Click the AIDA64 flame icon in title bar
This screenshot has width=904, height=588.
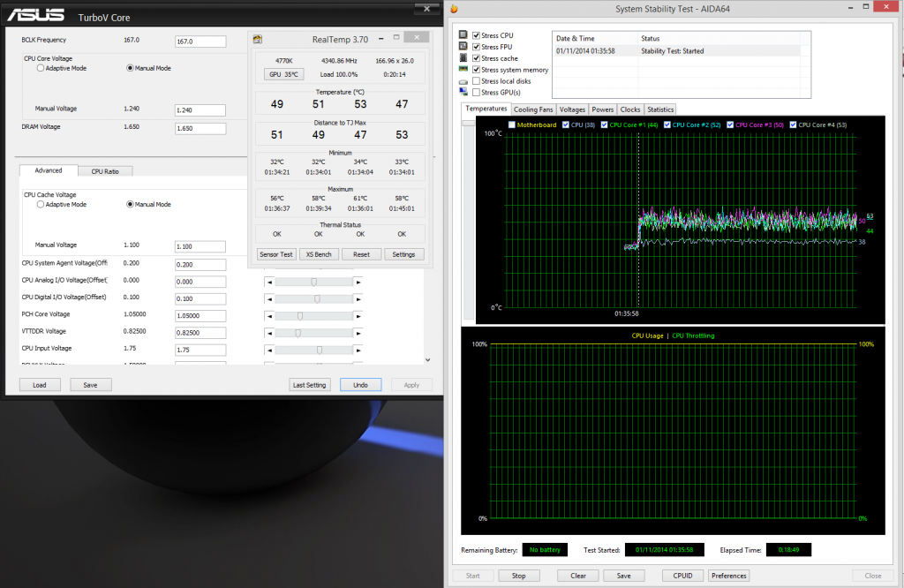[454, 9]
